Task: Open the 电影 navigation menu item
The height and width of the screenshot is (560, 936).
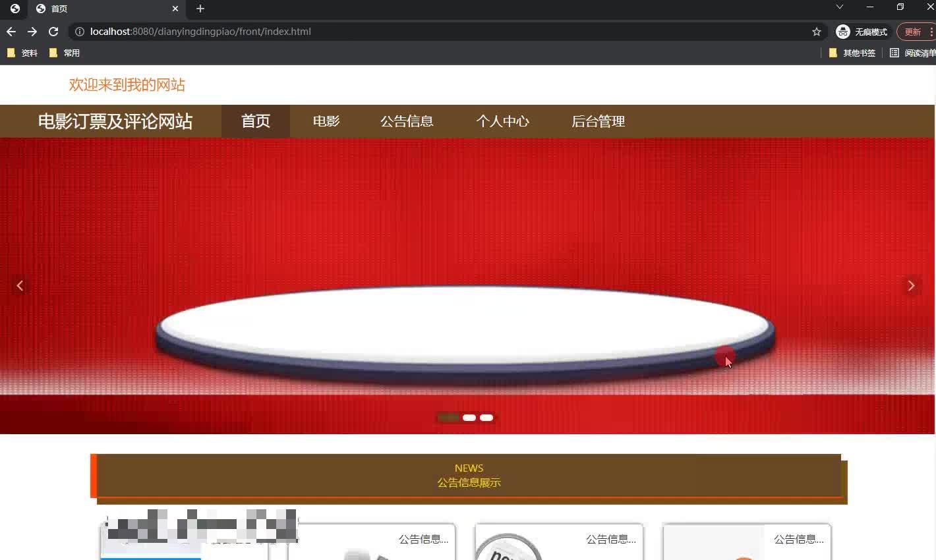Action: [326, 121]
